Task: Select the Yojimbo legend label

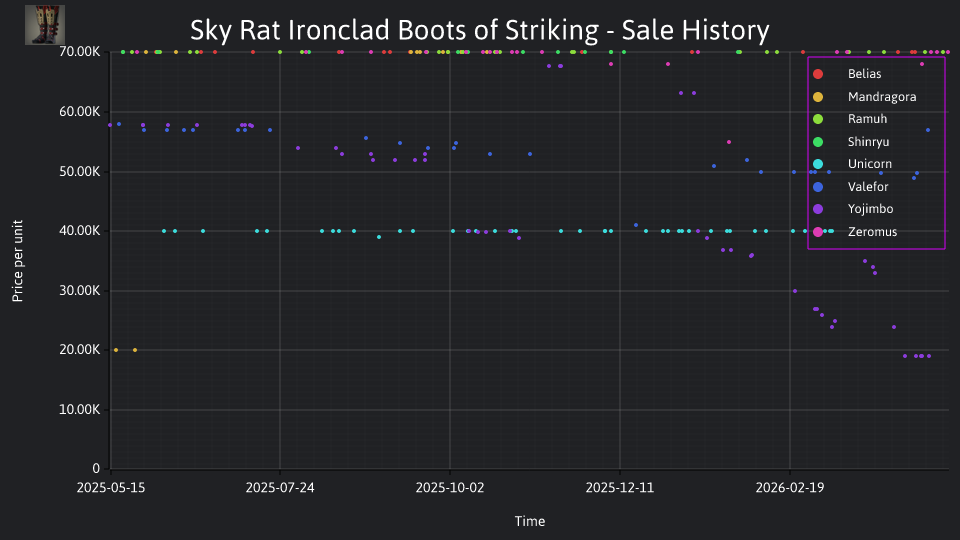Action: [870, 209]
